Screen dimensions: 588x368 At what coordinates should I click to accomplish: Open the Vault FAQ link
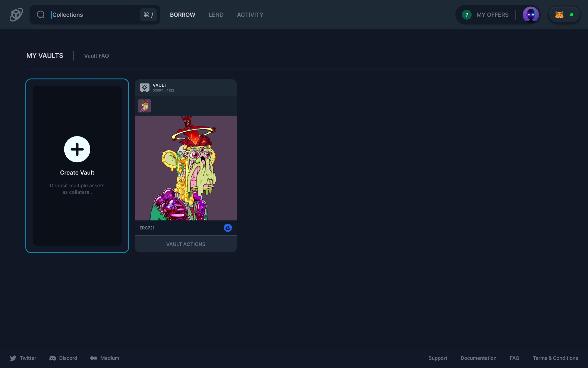[96, 56]
